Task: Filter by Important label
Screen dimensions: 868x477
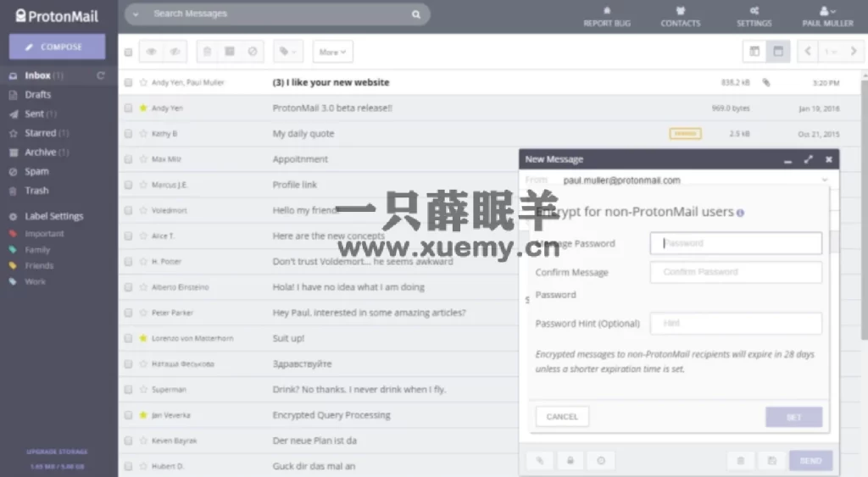Action: pos(44,234)
